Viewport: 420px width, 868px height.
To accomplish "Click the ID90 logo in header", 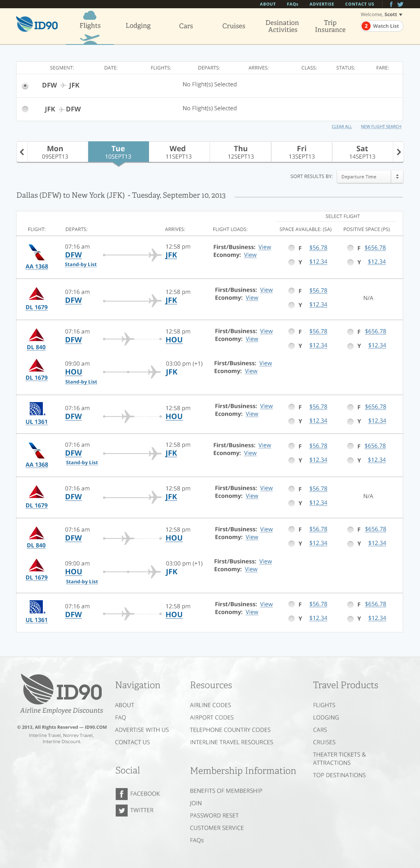I will (37, 25).
